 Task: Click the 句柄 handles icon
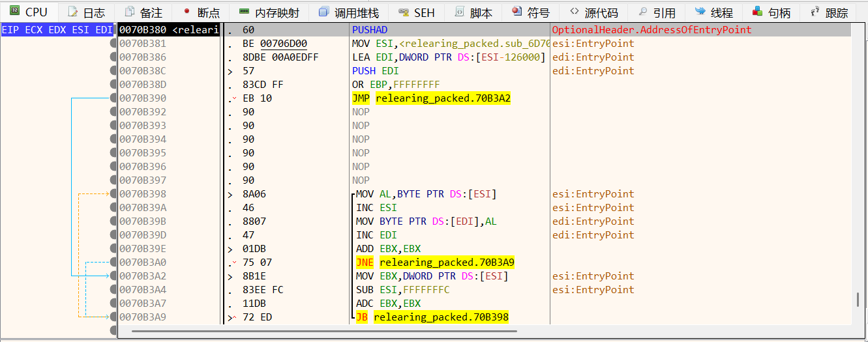point(757,12)
